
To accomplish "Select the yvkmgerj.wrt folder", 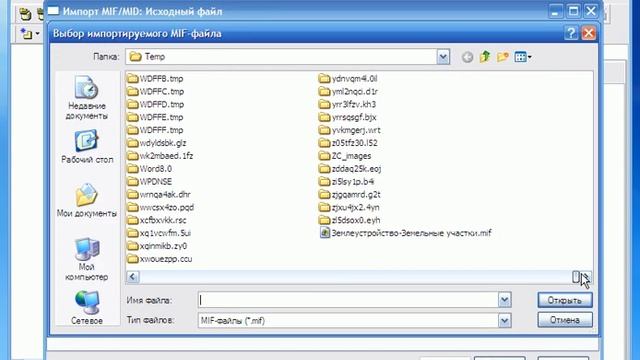I will point(350,130).
